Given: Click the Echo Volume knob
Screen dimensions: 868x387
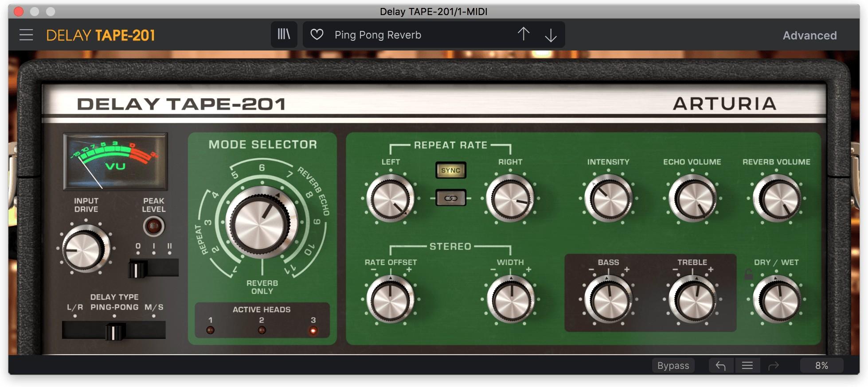Looking at the screenshot, I should [x=692, y=199].
